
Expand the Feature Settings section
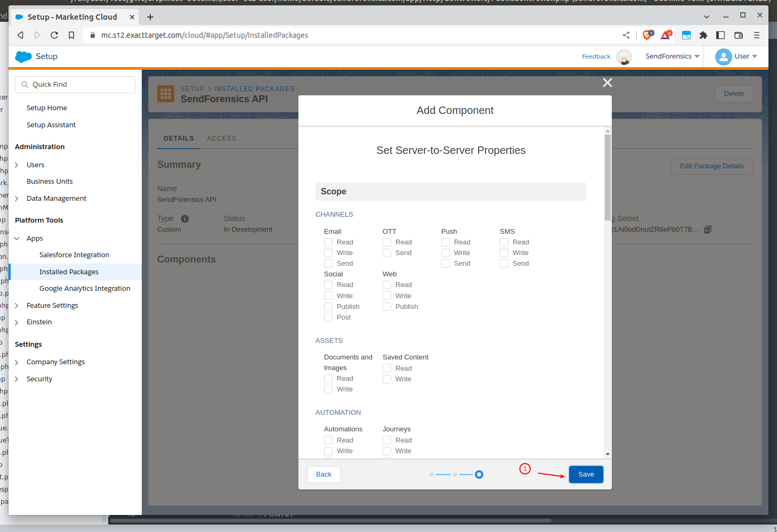click(17, 306)
